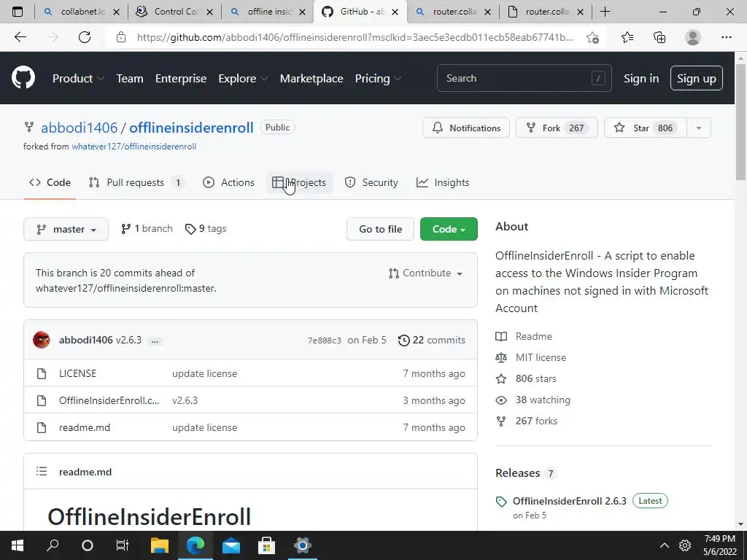Open the Contribute dropdown
Viewport: 747px width, 560px height.
click(425, 273)
